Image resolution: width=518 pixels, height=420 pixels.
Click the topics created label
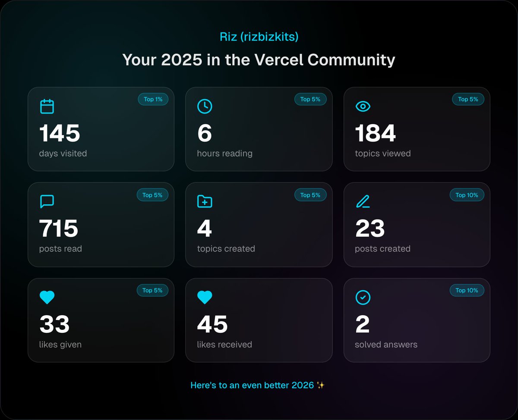(226, 249)
